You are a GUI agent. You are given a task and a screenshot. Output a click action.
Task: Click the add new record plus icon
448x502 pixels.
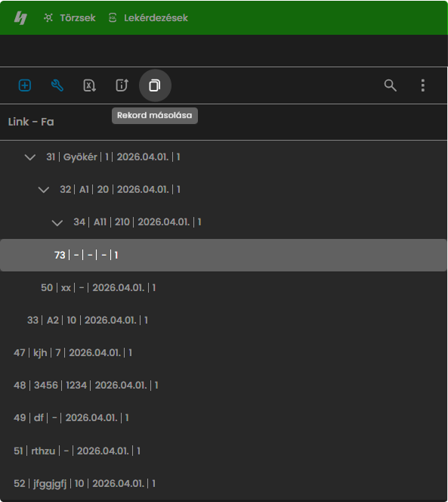pos(25,85)
